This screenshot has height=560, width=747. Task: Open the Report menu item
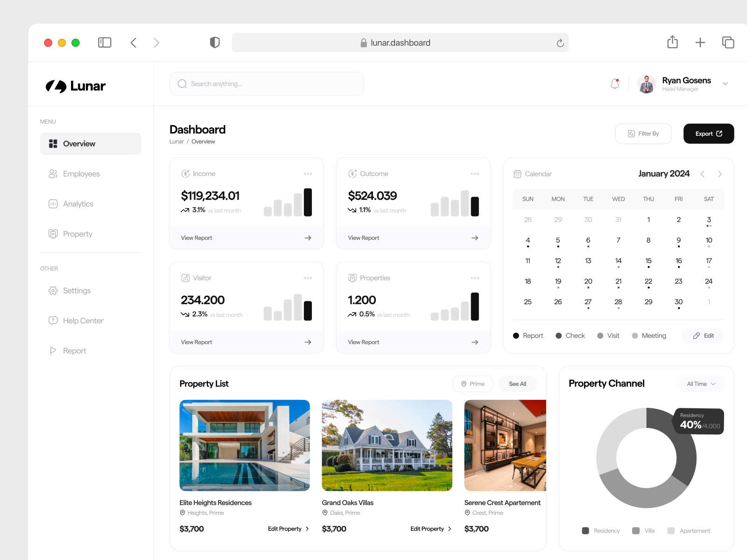tap(75, 350)
